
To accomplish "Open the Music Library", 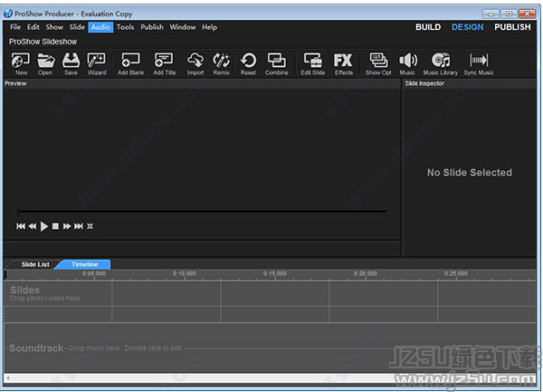I will [x=441, y=64].
